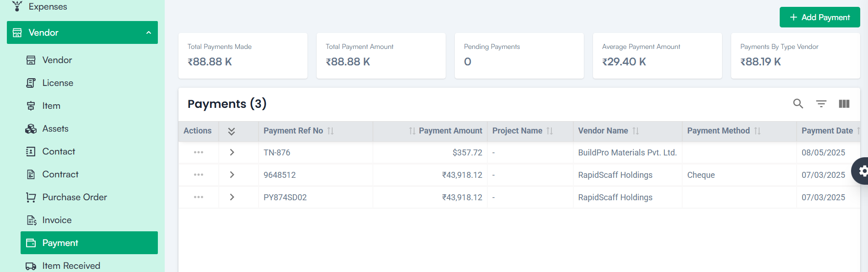Click the Item signpost icon
The height and width of the screenshot is (272, 868).
tap(31, 106)
